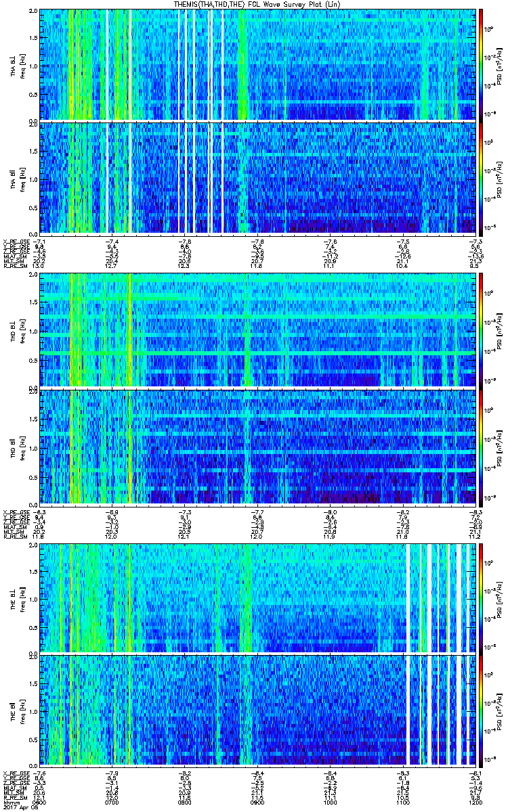Click the hhmm time-format label
This screenshot has height=812, width=508.
pos(11,802)
